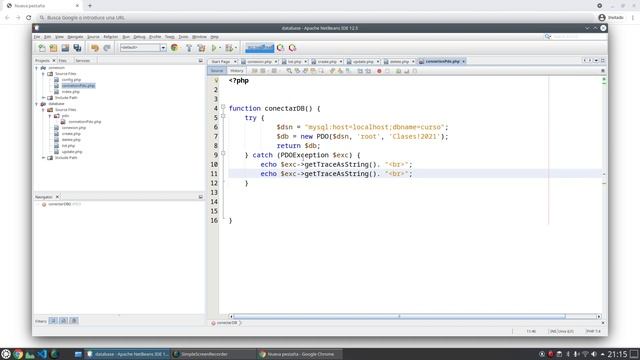Image resolution: width=640 pixels, height=360 pixels.
Task: Click the conectarDB breadcrumb below the editor
Action: 227,323
